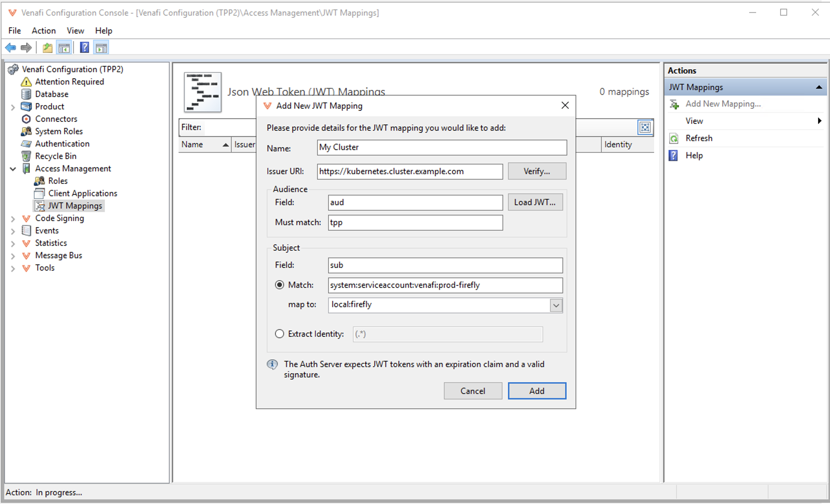Click the Refresh icon in Actions pane

coord(674,139)
